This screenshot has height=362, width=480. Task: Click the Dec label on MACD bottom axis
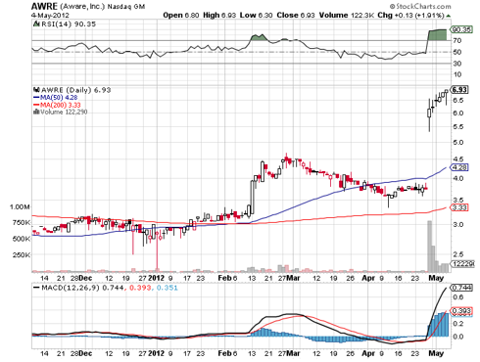(85, 353)
